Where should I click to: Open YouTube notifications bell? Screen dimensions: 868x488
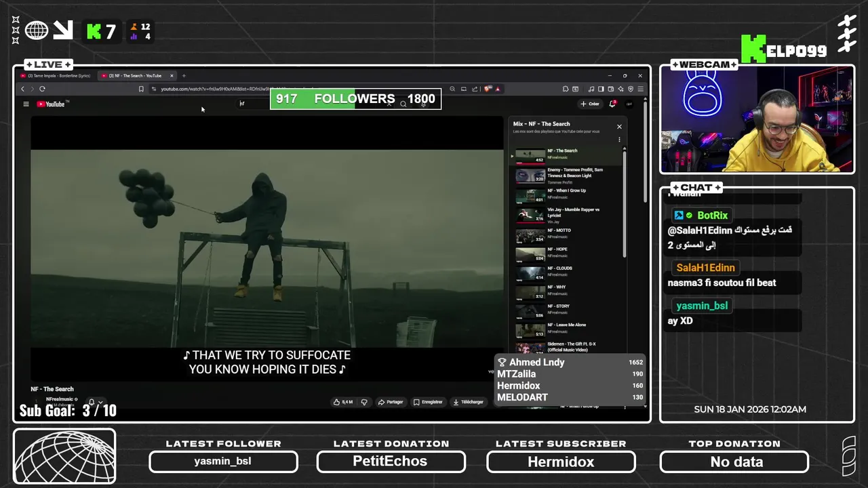coord(612,104)
